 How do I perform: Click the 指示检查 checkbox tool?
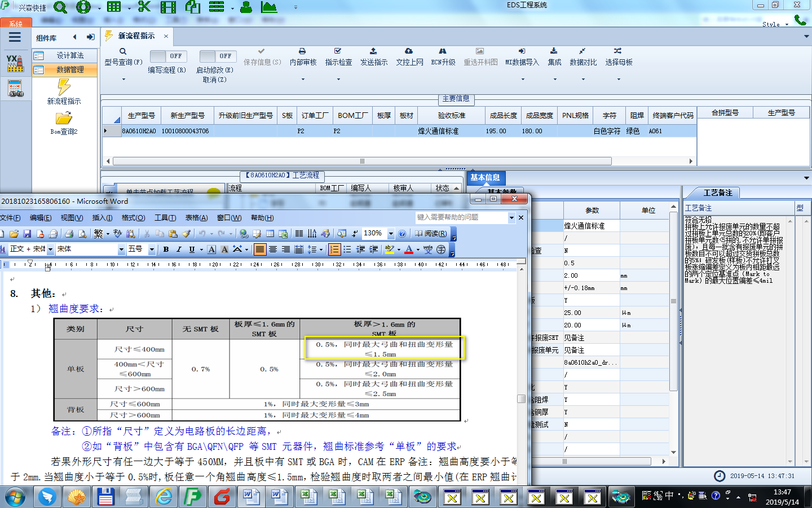click(x=338, y=57)
